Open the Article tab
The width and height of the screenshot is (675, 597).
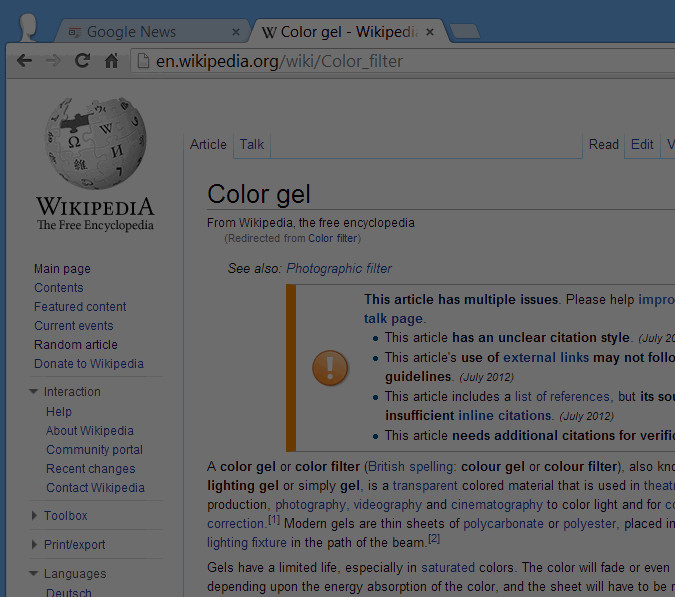[208, 145]
